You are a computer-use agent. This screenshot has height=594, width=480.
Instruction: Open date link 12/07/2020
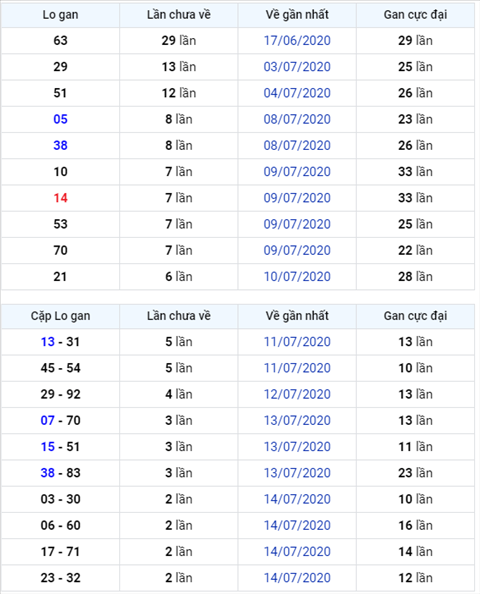[297, 394]
